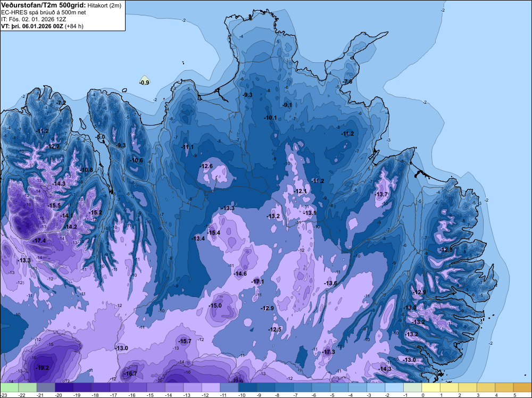The image size is (532, 398).
Task: Click the -15.4 temperature label
Action: [214, 233]
